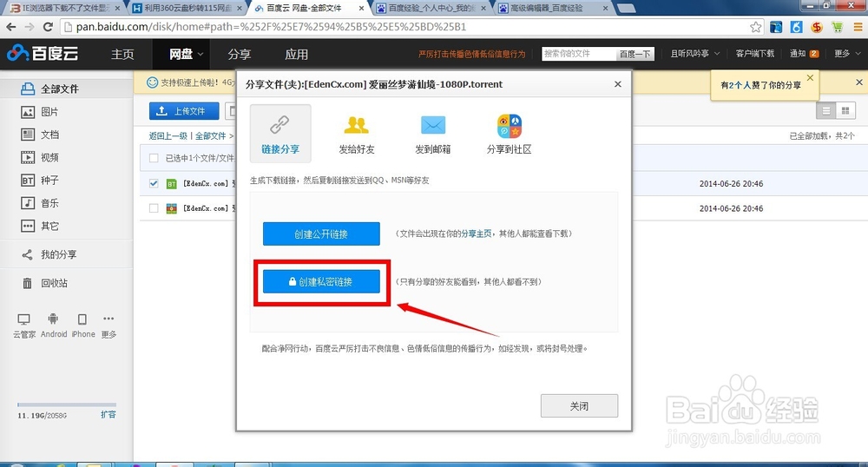Click the shopping cart extension icon
868x467 pixels.
pyautogui.click(x=837, y=27)
